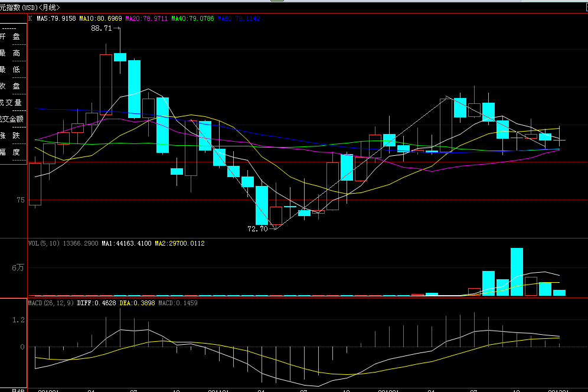Click the 75 price axis label
Image resolution: width=588 pixels, height=392 pixels.
pyautogui.click(x=21, y=200)
